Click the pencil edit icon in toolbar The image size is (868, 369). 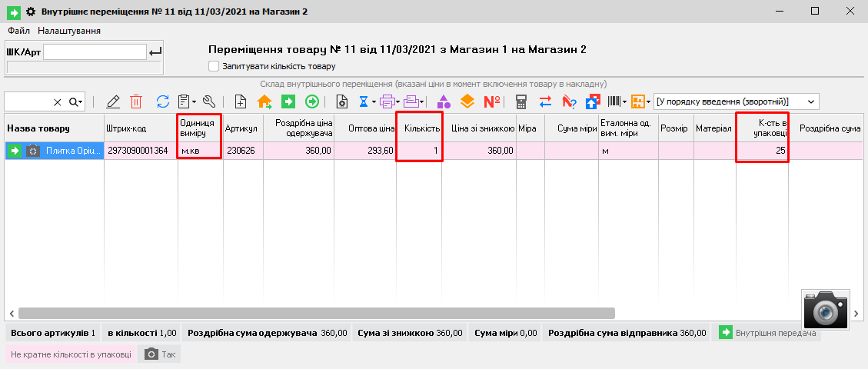pos(113,101)
